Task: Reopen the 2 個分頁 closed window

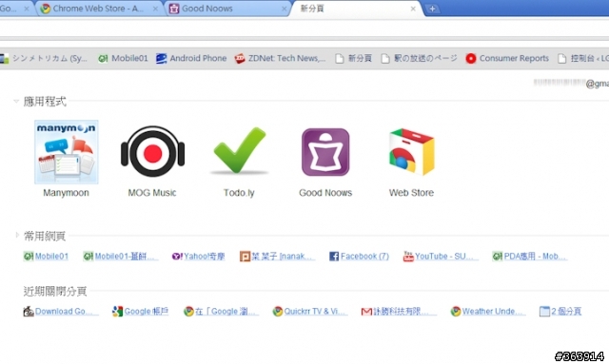Action: 560,311
